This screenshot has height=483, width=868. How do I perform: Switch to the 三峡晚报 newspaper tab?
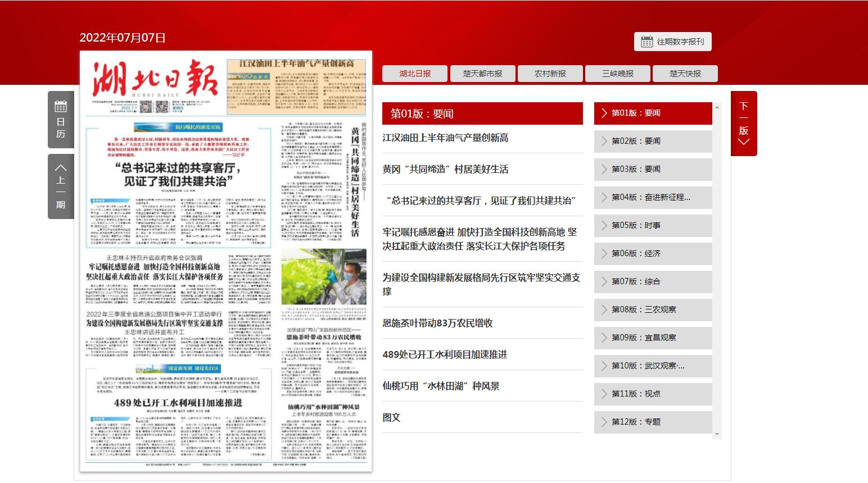(617, 74)
